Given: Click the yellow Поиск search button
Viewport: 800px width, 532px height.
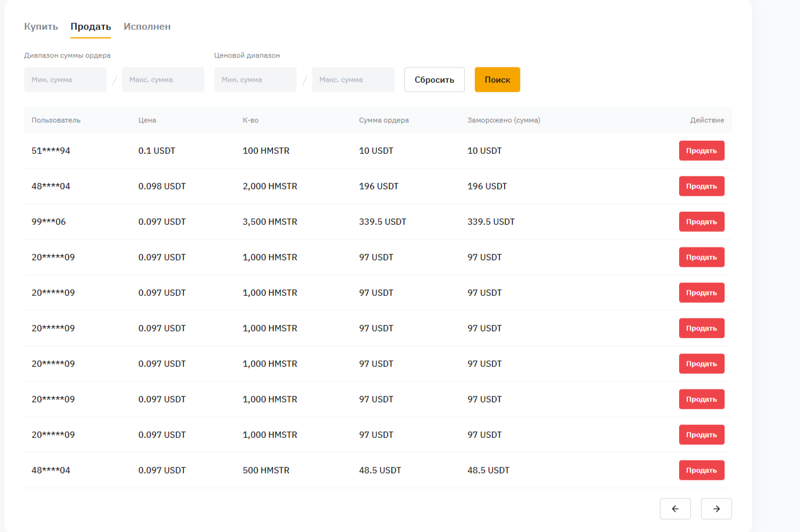Looking at the screenshot, I should pos(497,80).
